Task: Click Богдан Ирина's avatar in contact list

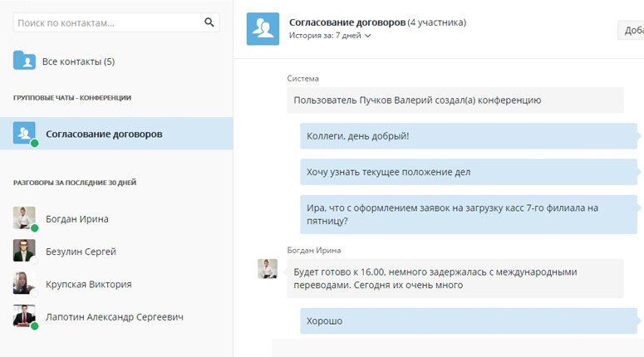Action: [x=24, y=218]
